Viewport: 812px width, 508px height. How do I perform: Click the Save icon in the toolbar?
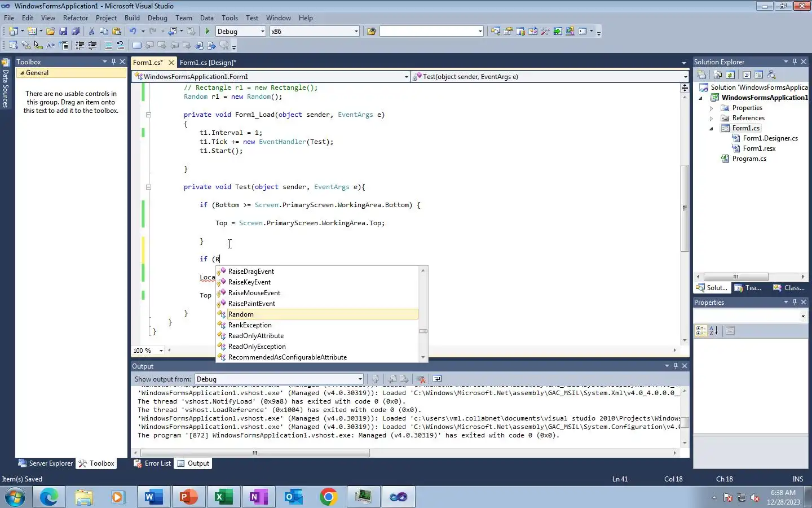pyautogui.click(x=63, y=32)
